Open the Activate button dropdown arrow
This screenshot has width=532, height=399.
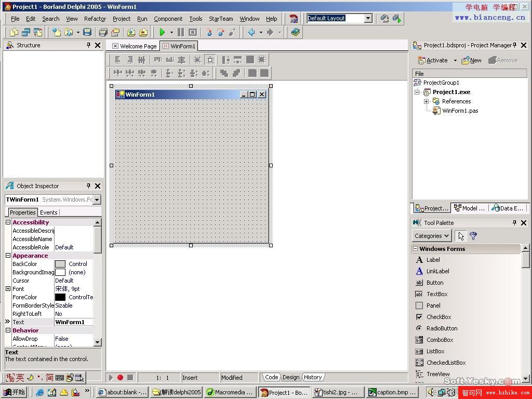(x=455, y=60)
